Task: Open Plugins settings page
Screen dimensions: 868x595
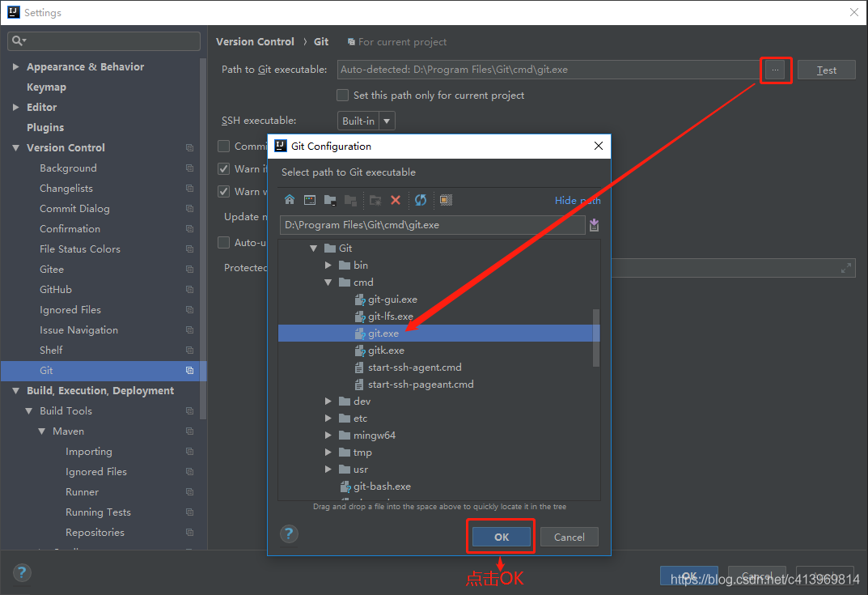Action: point(45,127)
